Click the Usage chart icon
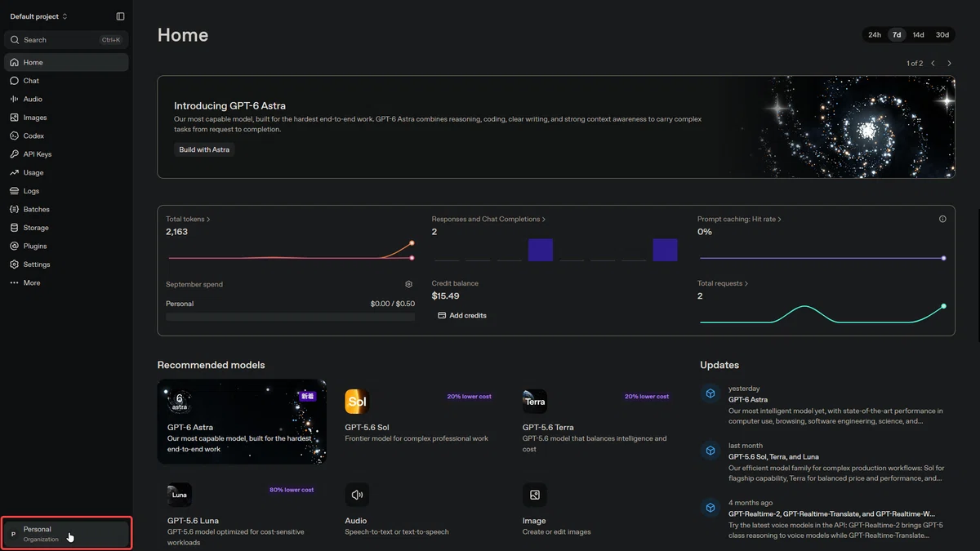The height and width of the screenshot is (551, 980). [x=14, y=172]
